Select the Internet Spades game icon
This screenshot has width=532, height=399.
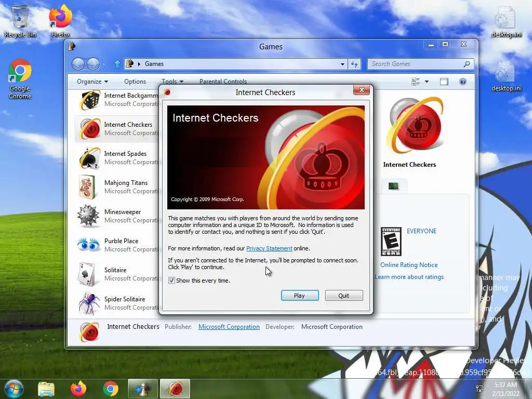pos(89,158)
